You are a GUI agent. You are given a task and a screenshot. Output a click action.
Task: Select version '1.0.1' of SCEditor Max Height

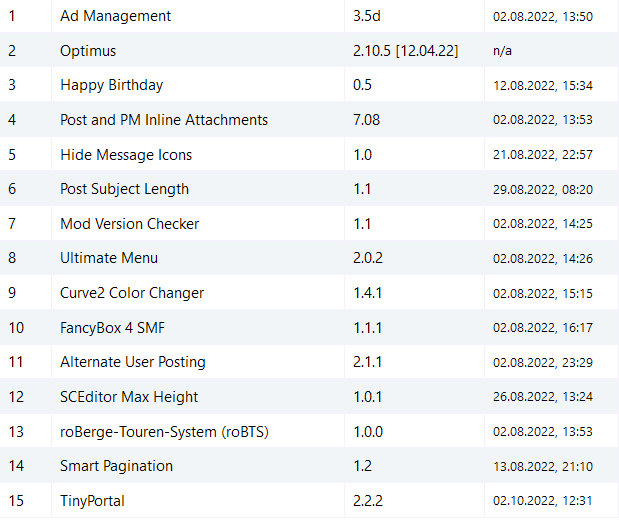[368, 397]
